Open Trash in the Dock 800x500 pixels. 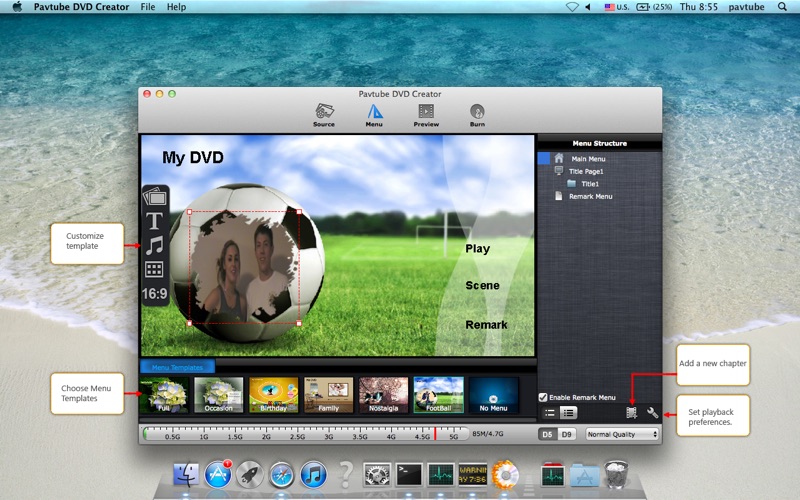tap(616, 474)
